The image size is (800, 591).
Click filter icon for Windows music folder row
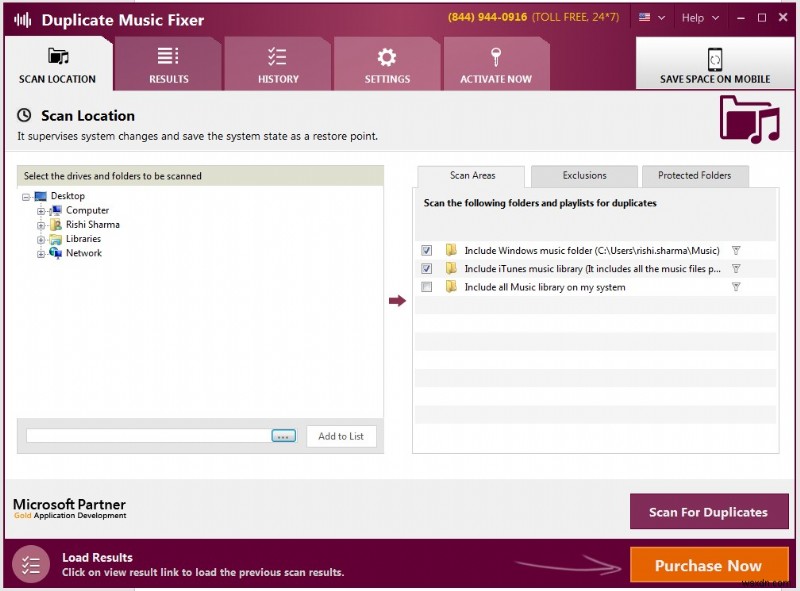tap(736, 251)
